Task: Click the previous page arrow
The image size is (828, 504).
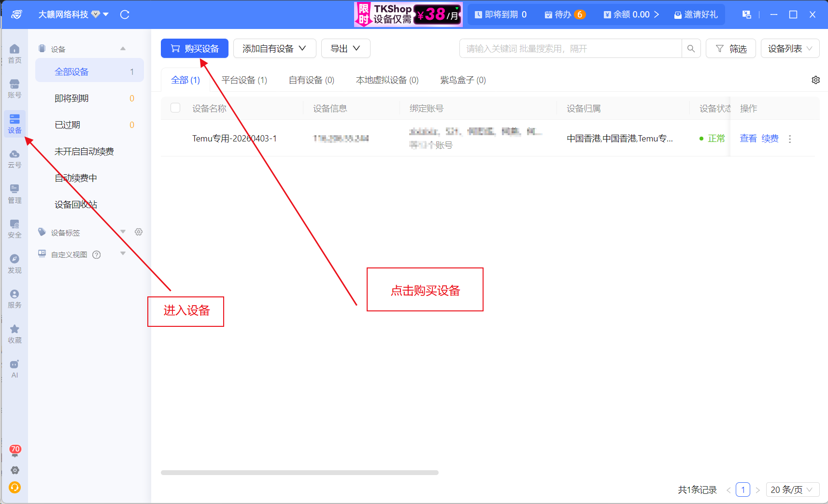Action: point(728,490)
